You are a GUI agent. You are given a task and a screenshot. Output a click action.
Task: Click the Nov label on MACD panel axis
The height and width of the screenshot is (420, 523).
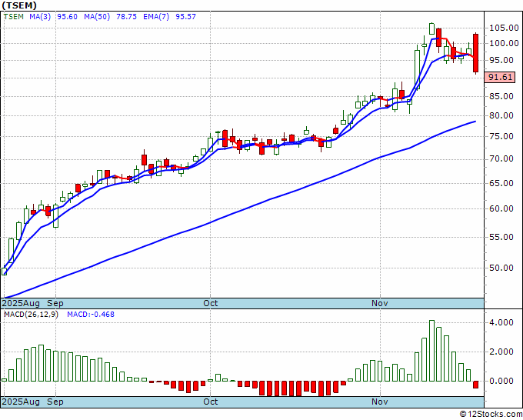tap(380, 402)
